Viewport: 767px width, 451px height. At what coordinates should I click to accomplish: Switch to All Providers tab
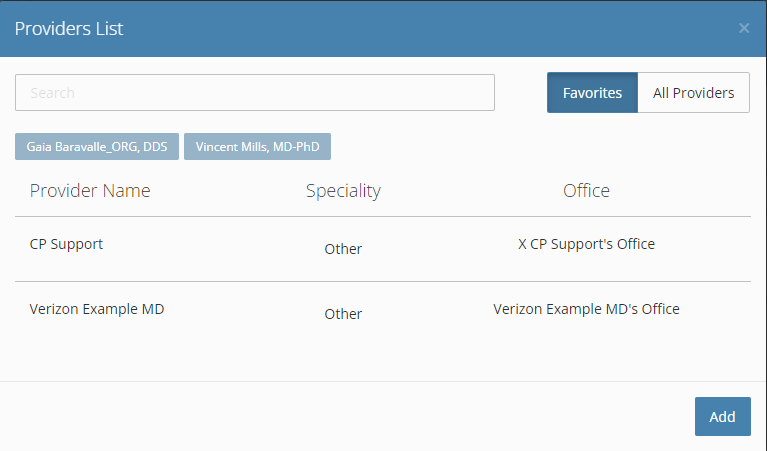point(693,92)
